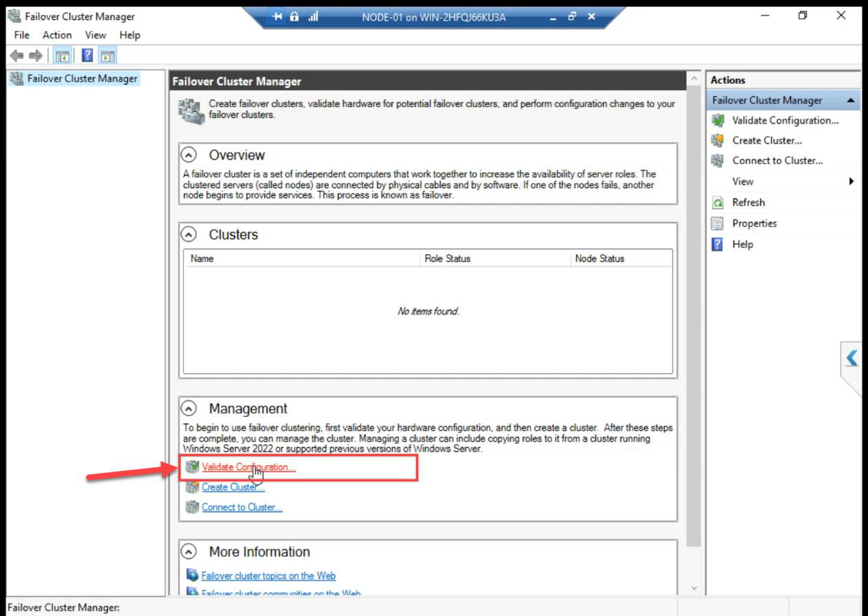
Task: Click Validate Configuration link under Management
Action: tap(249, 467)
